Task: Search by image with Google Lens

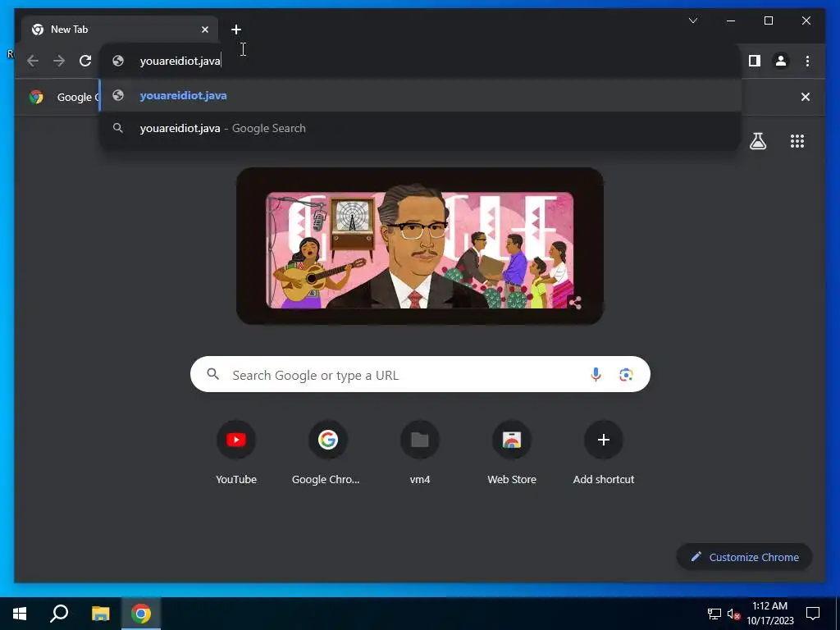Action: pyautogui.click(x=626, y=374)
